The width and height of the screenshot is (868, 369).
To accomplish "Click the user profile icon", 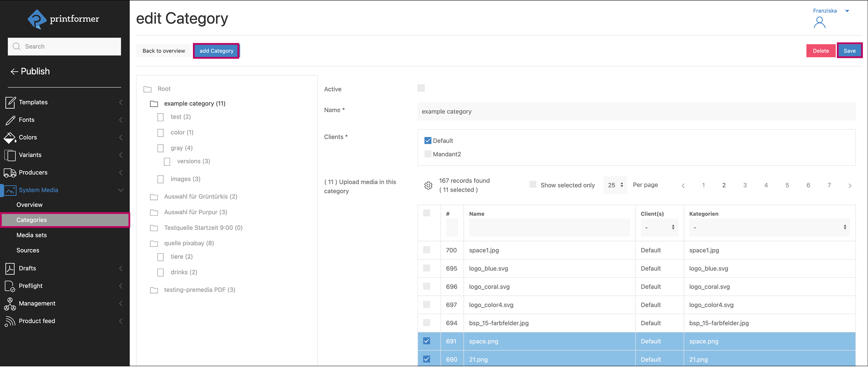I will coord(819,22).
